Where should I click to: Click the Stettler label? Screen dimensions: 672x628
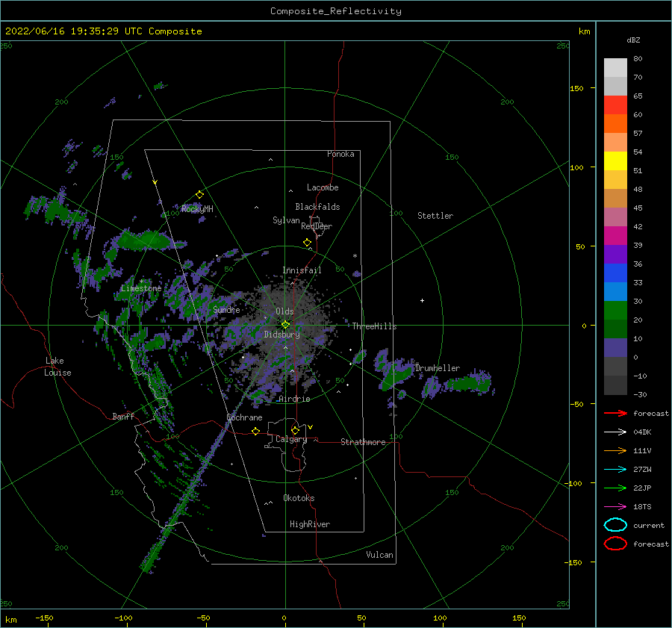coord(435,216)
